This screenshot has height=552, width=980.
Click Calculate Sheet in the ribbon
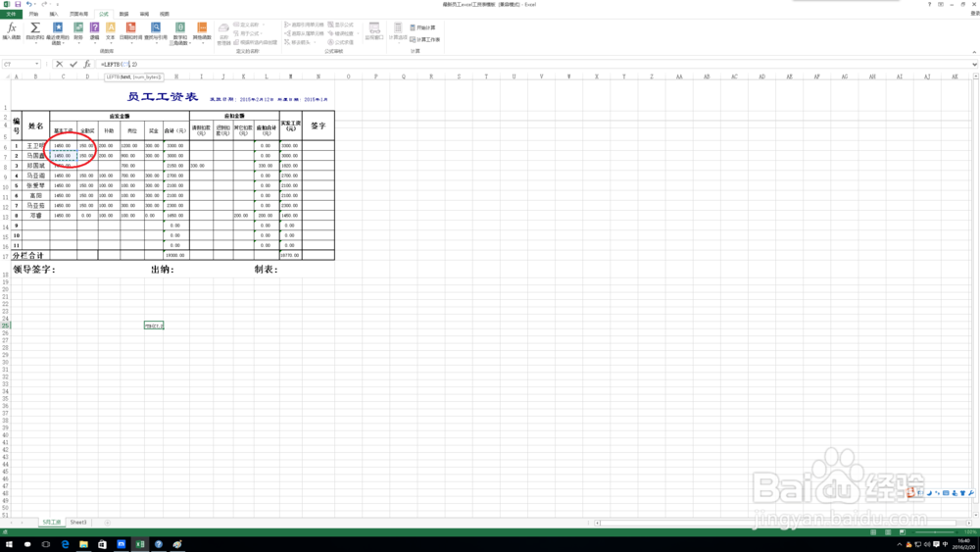click(x=425, y=39)
